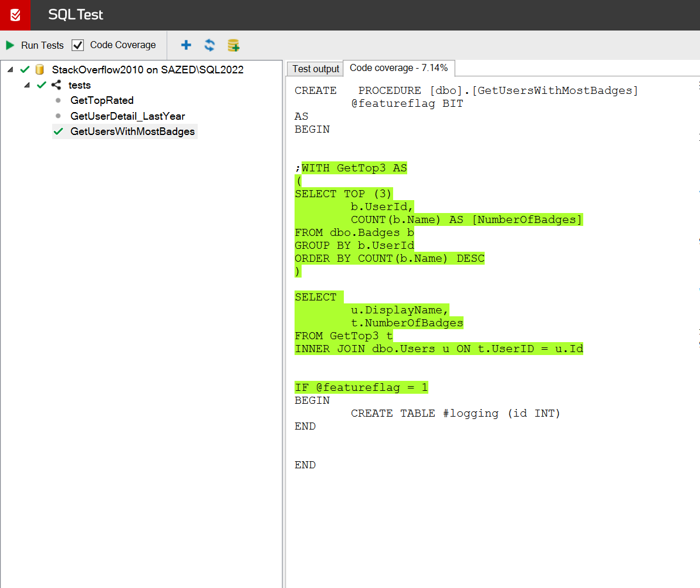Collapse the StackOverflow2010 database node
The image size is (700, 588).
click(x=10, y=70)
